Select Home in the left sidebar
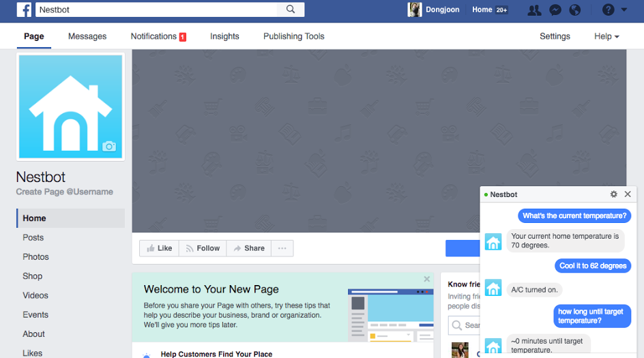This screenshot has height=358, width=644. [x=71, y=218]
